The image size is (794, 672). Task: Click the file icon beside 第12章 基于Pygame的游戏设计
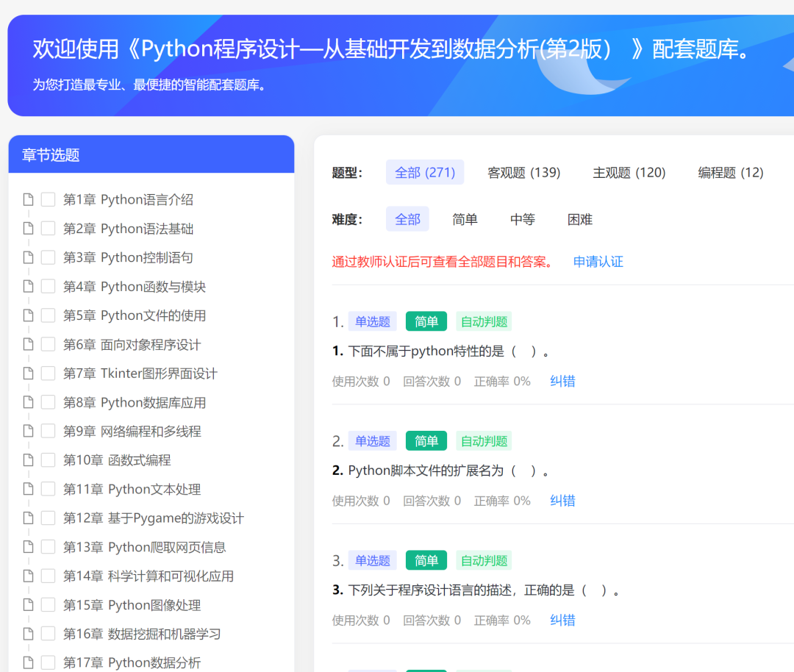(x=29, y=518)
